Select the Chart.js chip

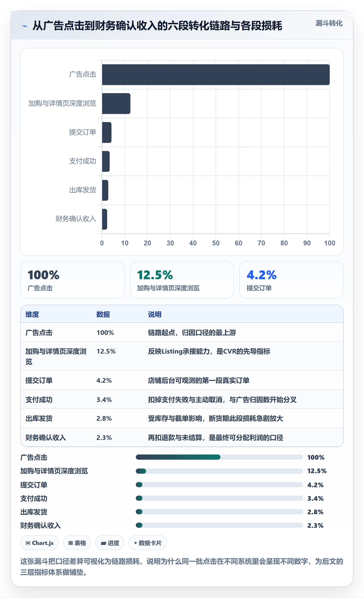[x=40, y=543]
